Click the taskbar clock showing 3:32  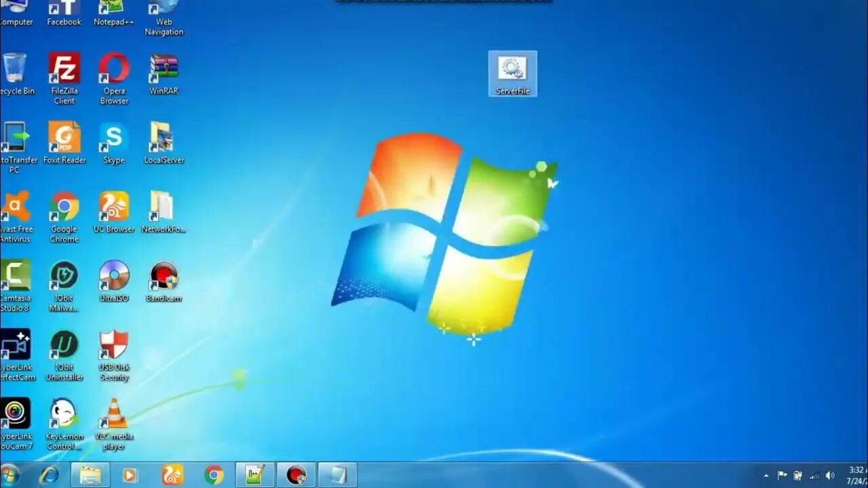(856, 475)
